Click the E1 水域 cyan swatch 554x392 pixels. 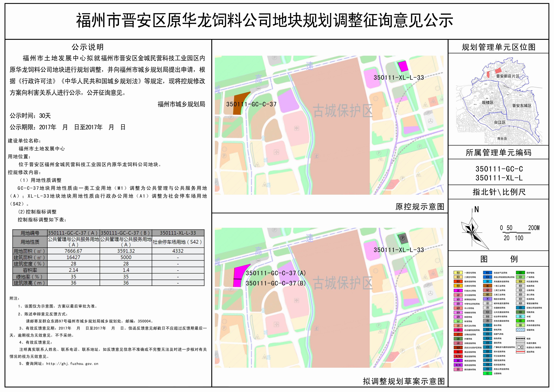point(521,316)
